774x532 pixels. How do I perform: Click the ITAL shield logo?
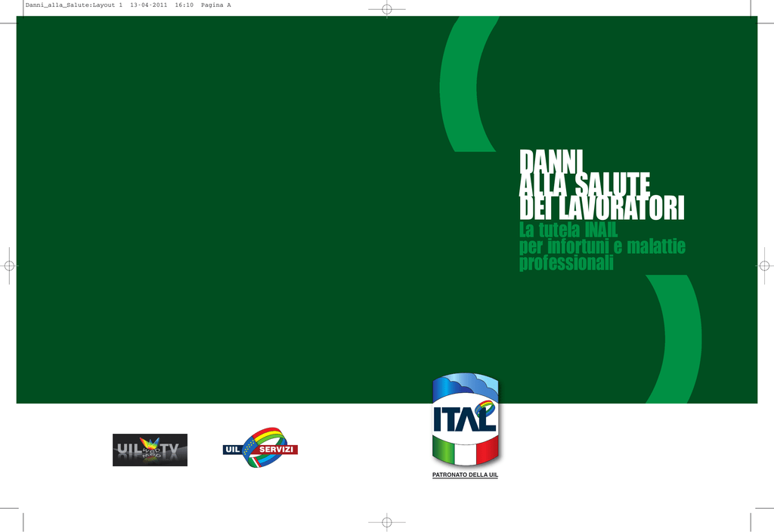tap(466, 419)
